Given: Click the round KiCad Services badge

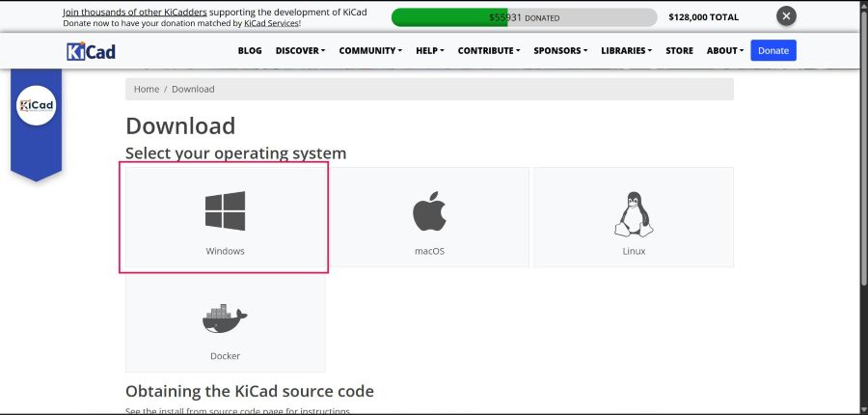Looking at the screenshot, I should (x=36, y=105).
